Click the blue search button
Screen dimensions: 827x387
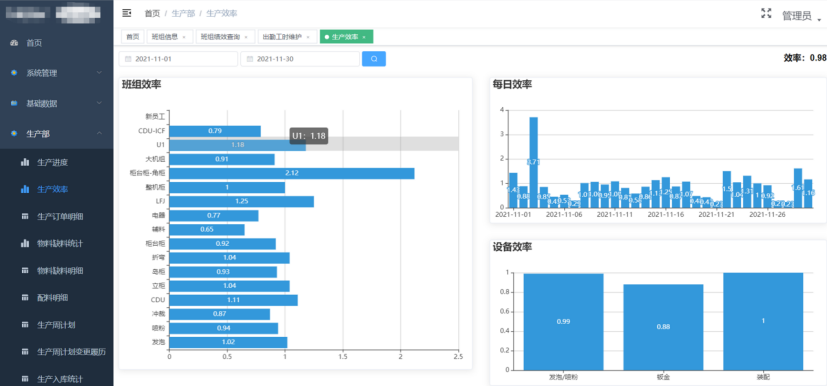(x=374, y=59)
